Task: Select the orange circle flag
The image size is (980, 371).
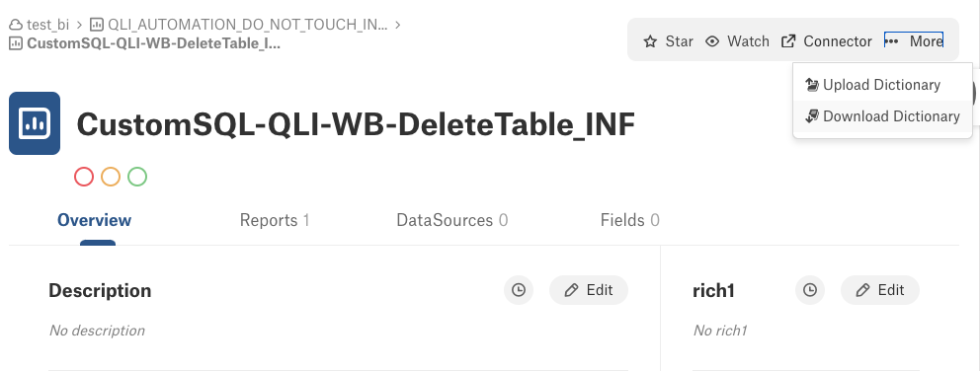Action: point(111,177)
